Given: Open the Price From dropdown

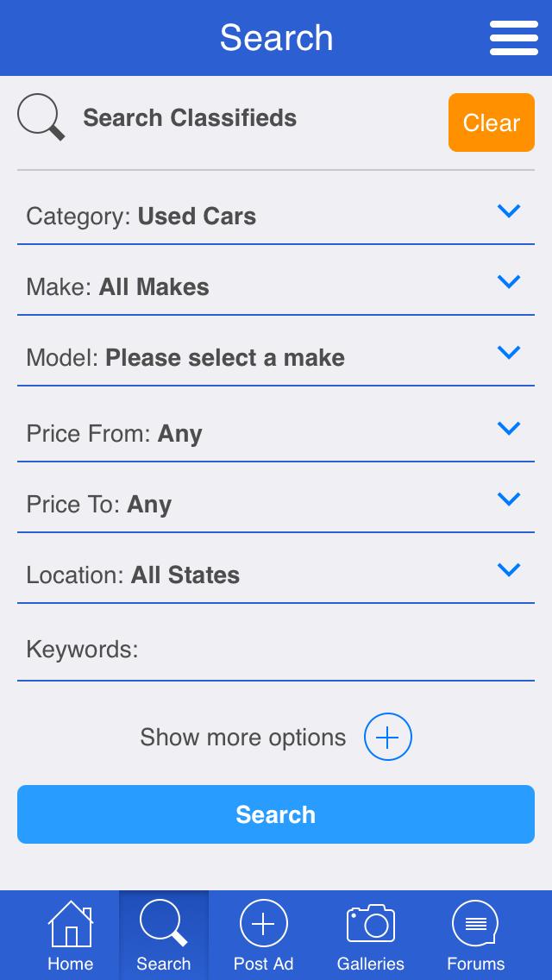Looking at the screenshot, I should click(x=509, y=429).
